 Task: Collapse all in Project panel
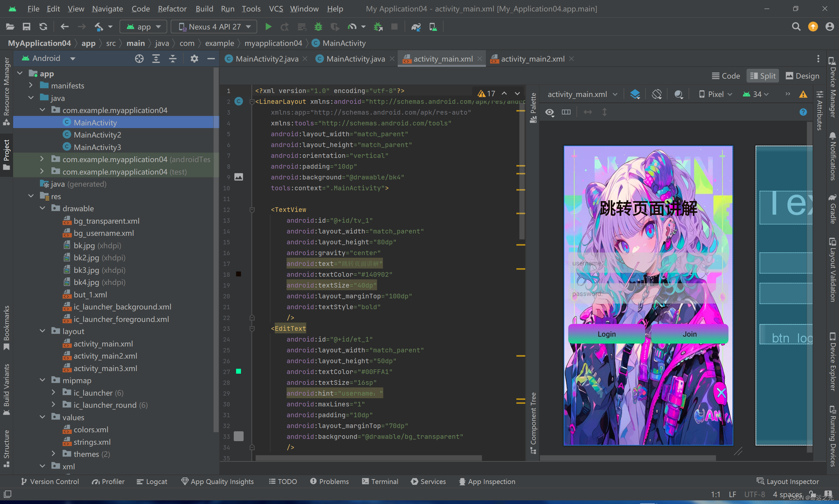click(x=173, y=59)
